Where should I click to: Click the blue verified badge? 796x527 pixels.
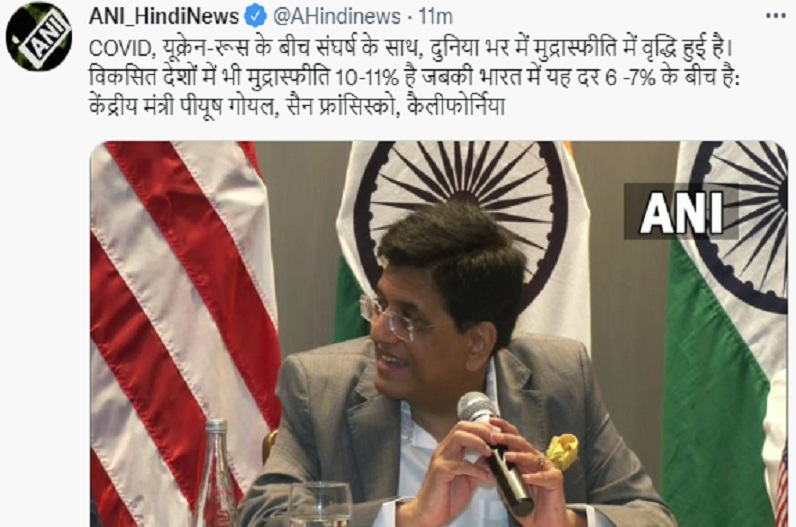click(x=255, y=17)
